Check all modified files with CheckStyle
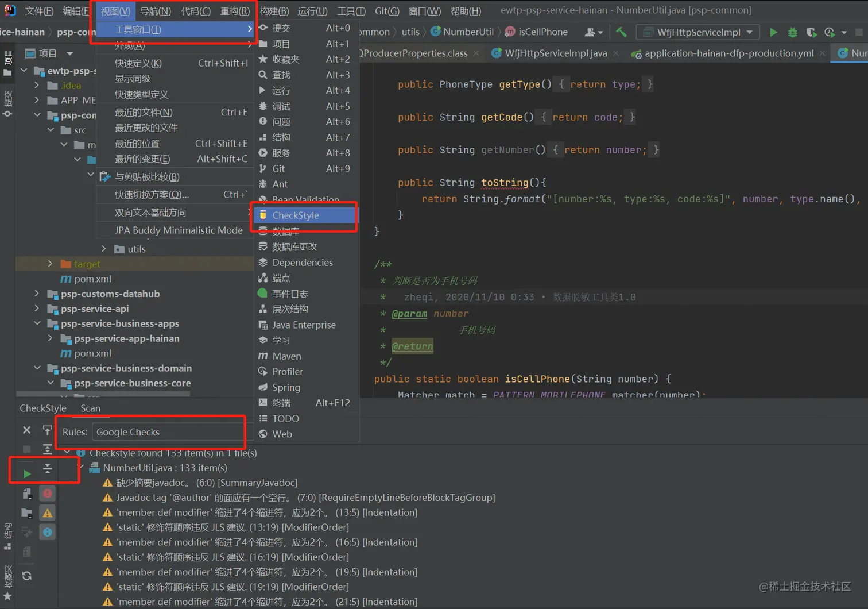868x609 pixels. (27, 532)
